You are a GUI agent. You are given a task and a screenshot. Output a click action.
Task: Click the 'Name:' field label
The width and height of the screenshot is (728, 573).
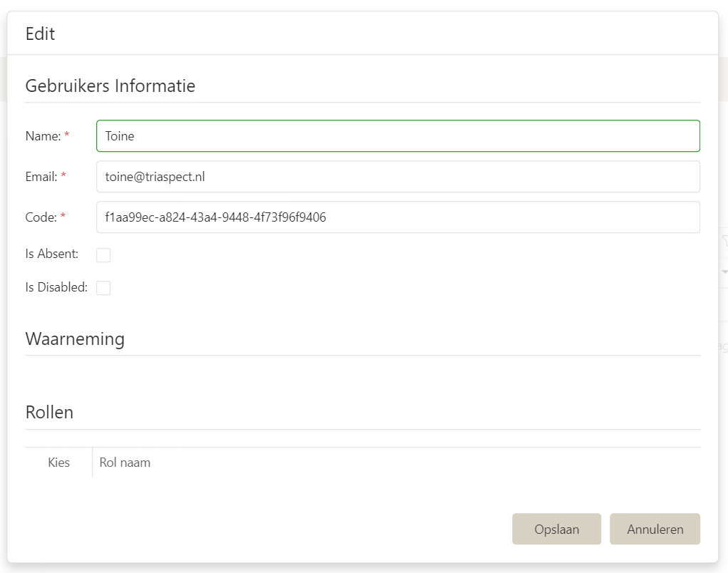(x=43, y=136)
